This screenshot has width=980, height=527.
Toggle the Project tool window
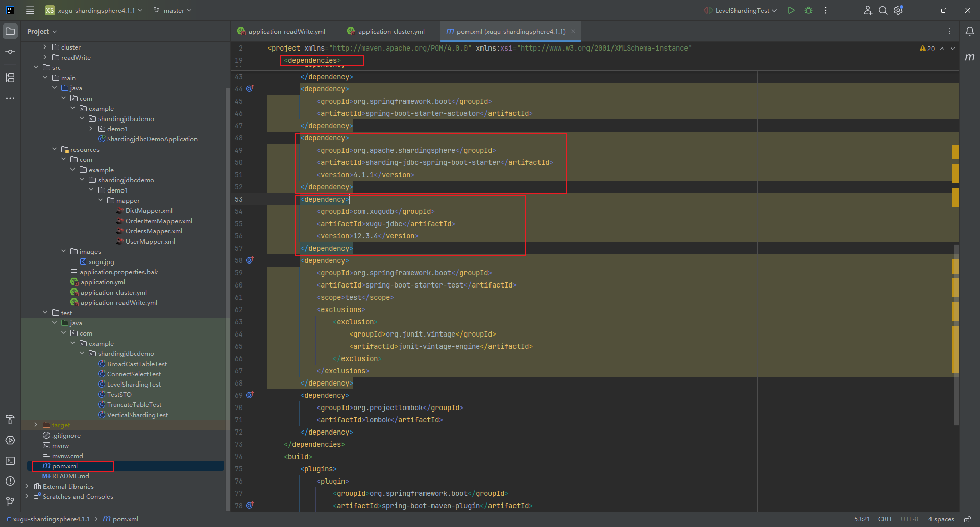click(x=10, y=31)
